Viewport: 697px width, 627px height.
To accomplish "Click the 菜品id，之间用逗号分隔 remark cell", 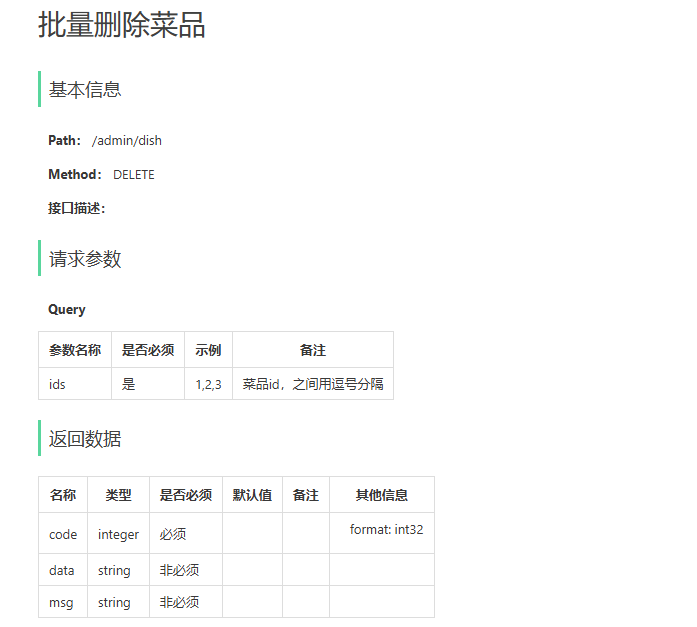I will pos(313,384).
